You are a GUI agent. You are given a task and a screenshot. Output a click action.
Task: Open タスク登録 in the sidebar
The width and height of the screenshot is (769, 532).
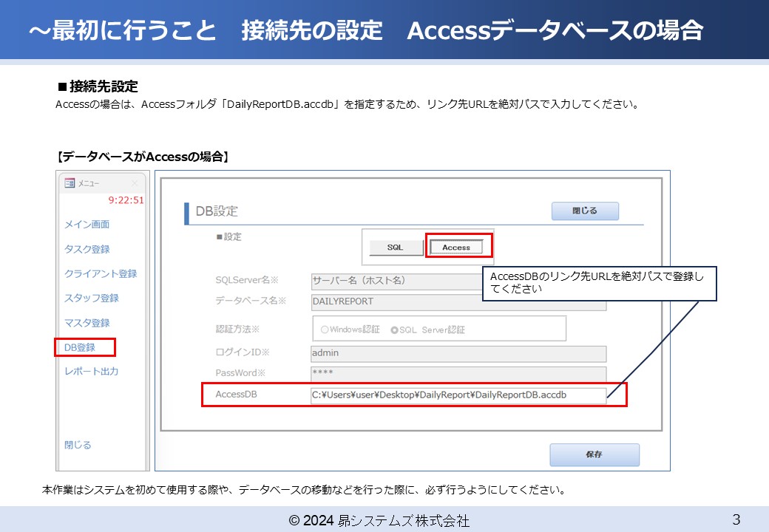(x=87, y=249)
